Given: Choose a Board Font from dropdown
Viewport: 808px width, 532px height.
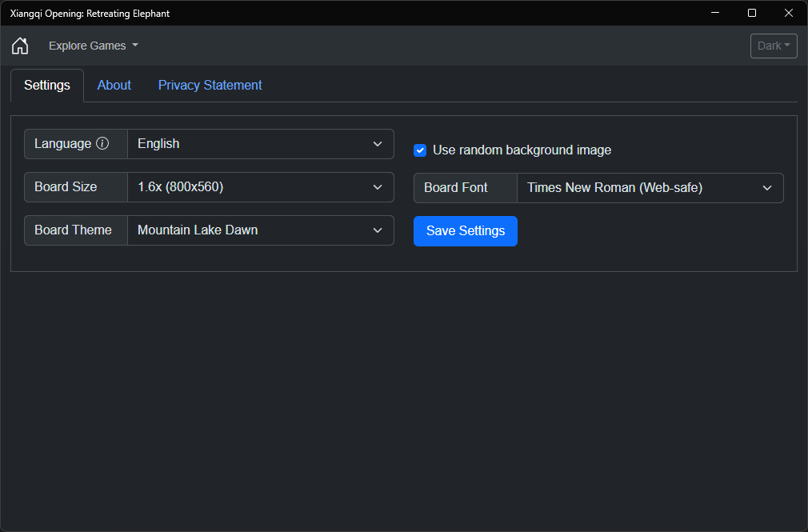Looking at the screenshot, I should click(x=650, y=188).
